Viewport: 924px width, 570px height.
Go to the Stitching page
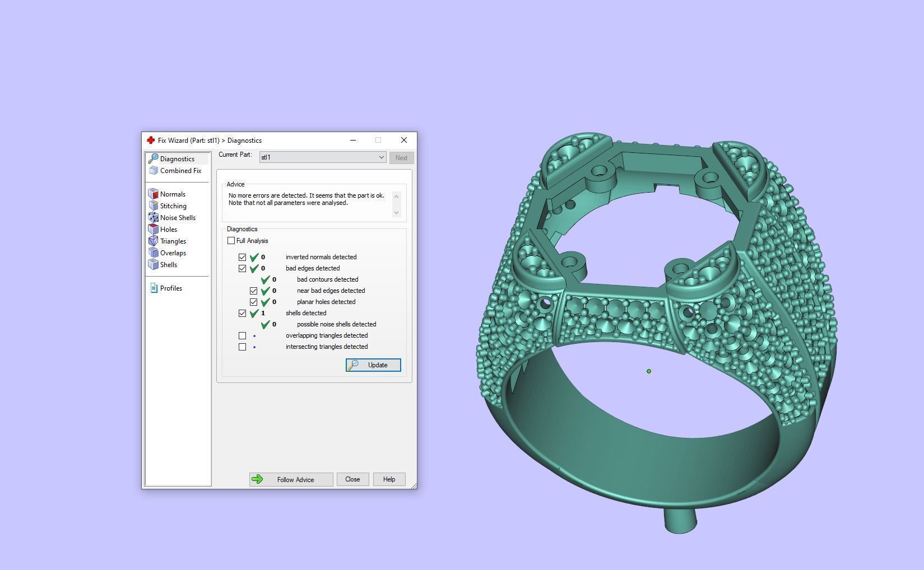point(173,206)
